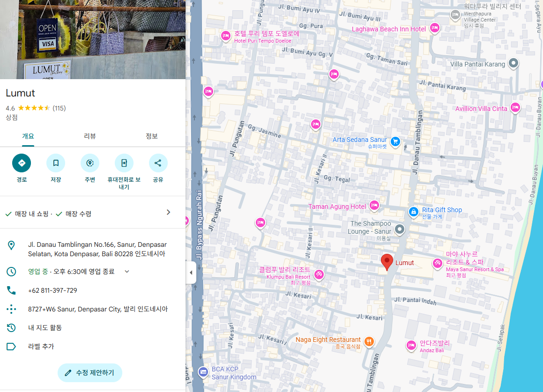543x392 pixels.
Task: Open Andaz Bali hotel marker
Action: coord(411,345)
